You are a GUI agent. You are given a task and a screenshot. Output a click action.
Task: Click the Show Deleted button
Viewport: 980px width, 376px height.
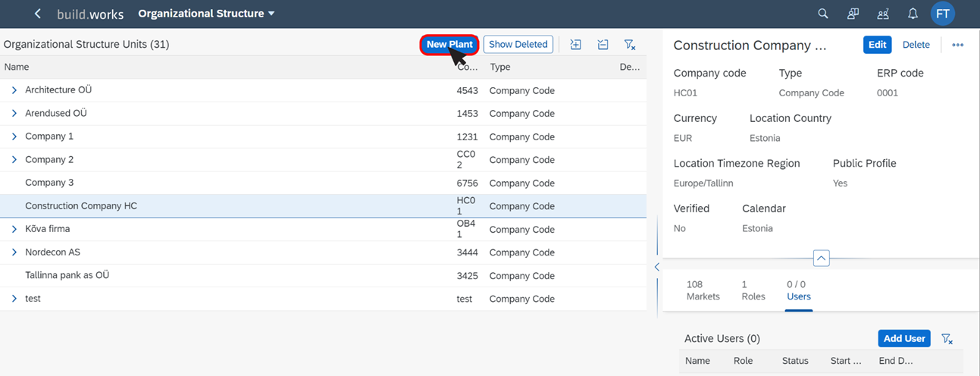point(518,45)
